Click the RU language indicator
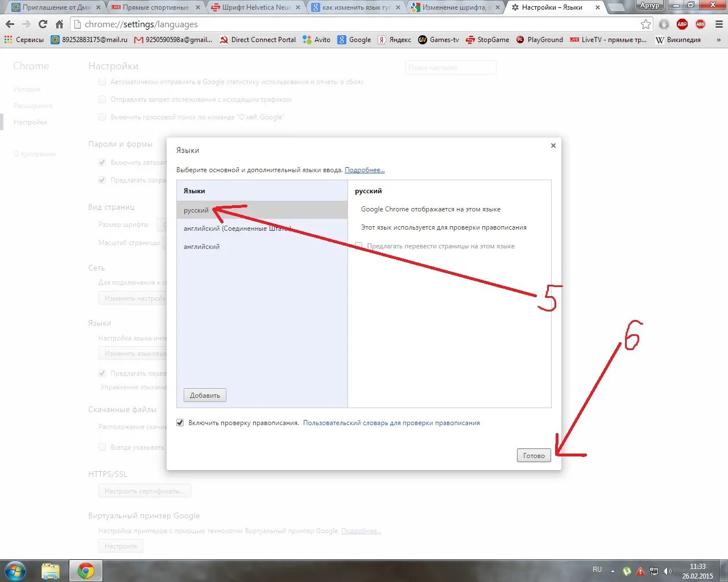 click(597, 569)
